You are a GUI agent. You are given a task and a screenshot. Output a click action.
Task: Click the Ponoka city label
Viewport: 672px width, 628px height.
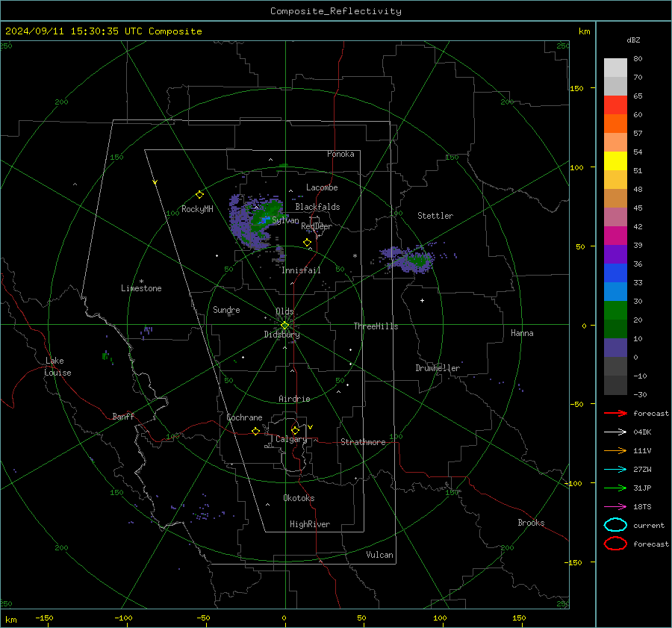click(x=340, y=154)
